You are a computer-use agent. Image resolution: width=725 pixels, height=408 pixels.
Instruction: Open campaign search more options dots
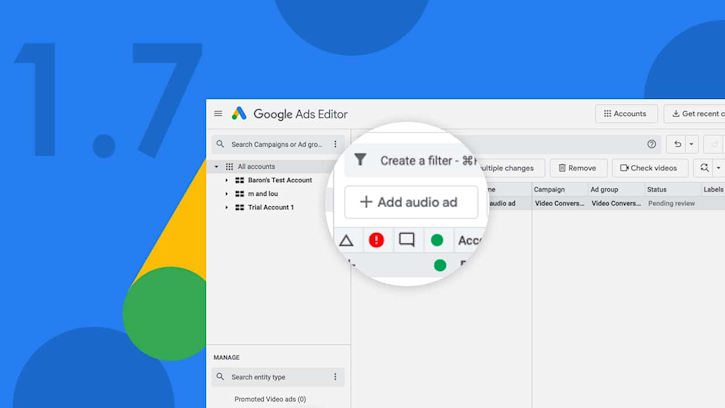tap(335, 144)
